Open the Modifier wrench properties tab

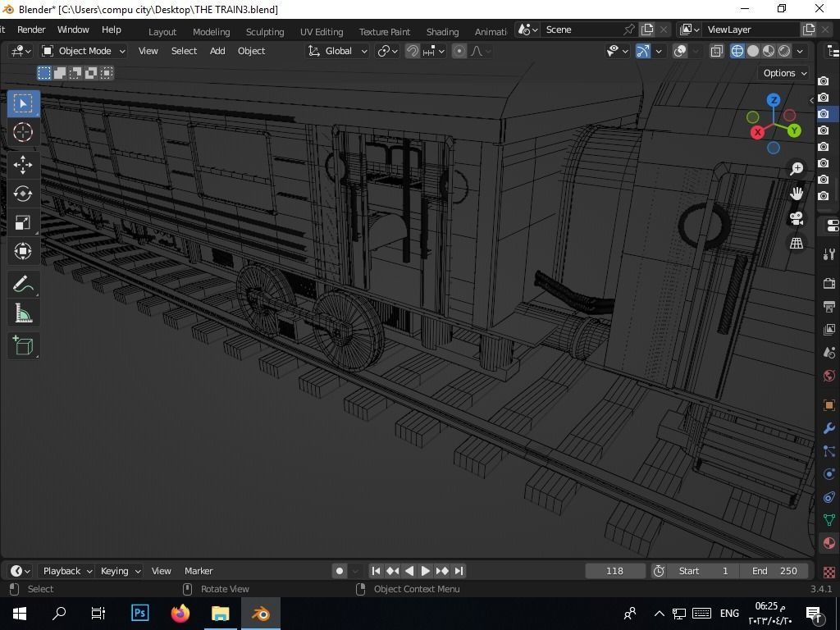click(829, 428)
